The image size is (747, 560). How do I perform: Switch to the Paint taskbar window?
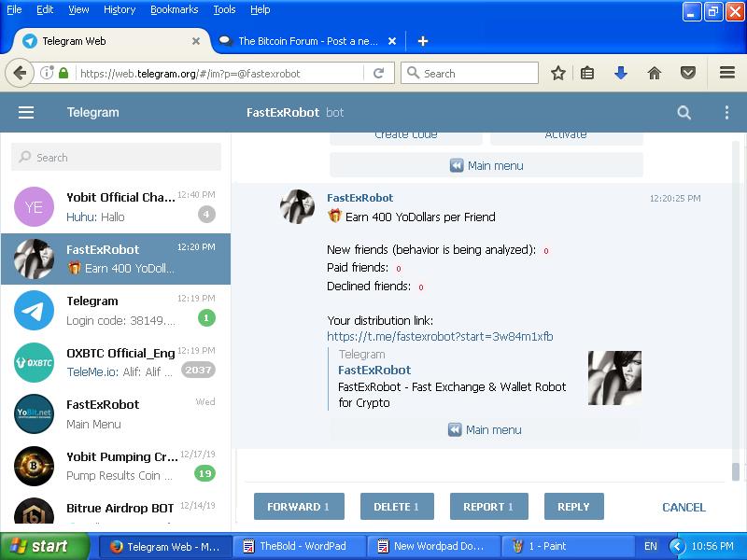coord(568,547)
